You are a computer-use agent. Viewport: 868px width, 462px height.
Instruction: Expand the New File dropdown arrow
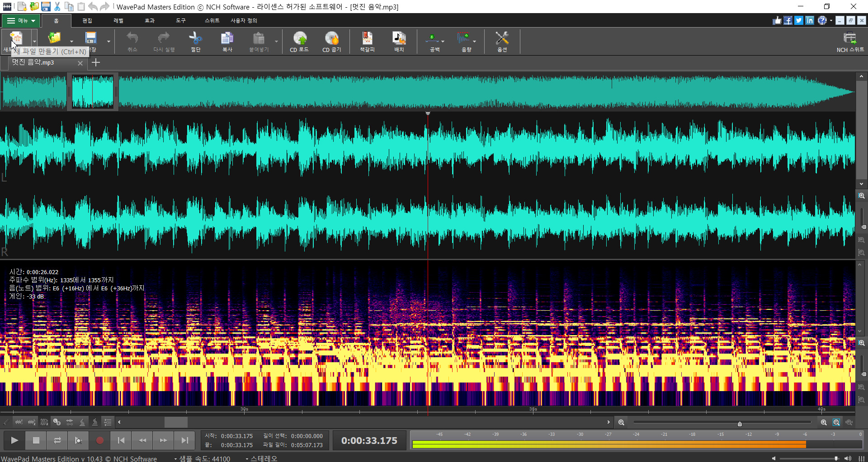34,42
